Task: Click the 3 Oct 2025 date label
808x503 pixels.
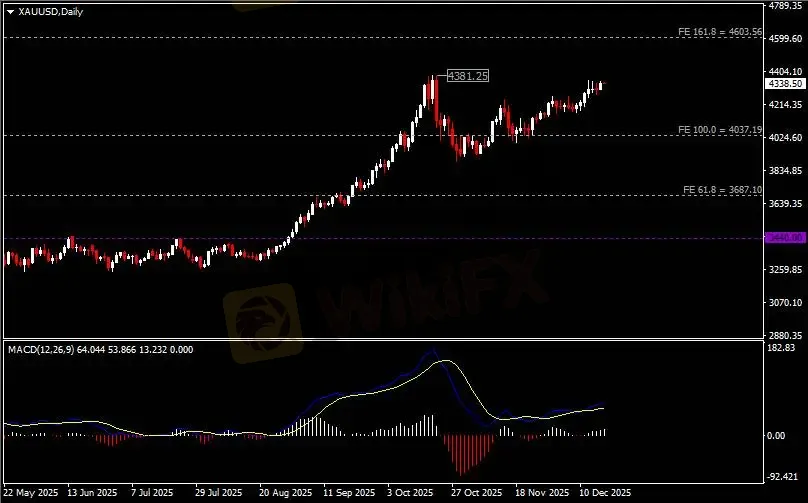Action: click(412, 493)
